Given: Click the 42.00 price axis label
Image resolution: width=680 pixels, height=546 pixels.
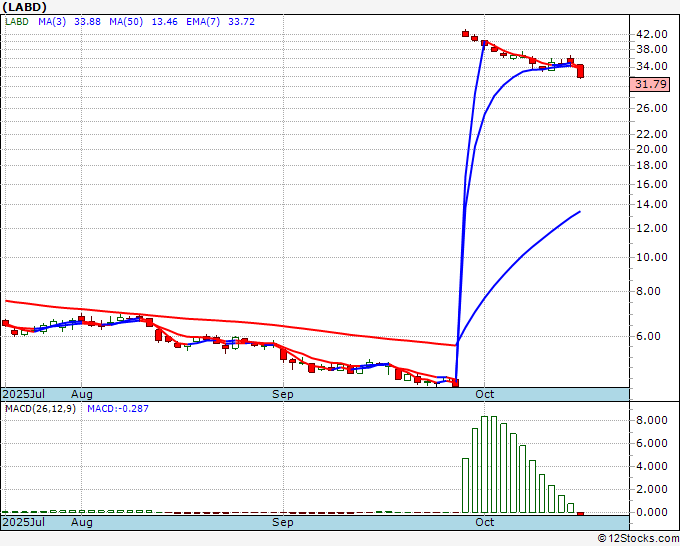Looking at the screenshot, I should 650,33.
